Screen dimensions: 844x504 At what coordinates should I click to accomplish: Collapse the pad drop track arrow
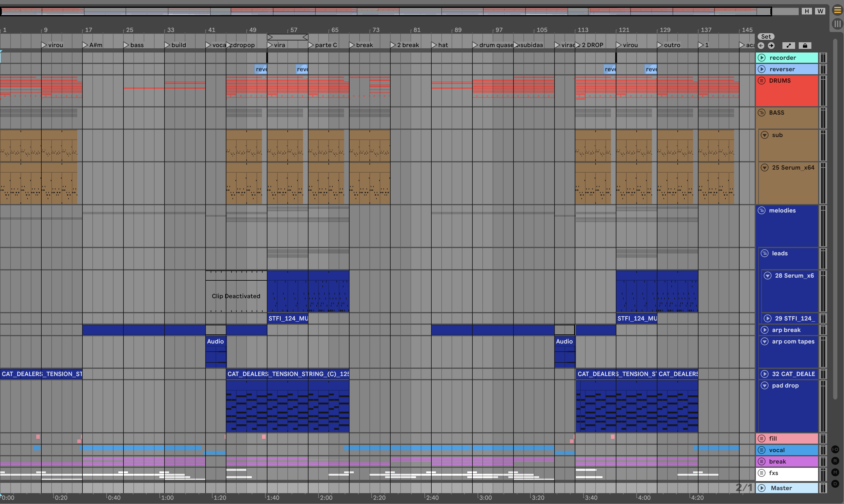765,385
